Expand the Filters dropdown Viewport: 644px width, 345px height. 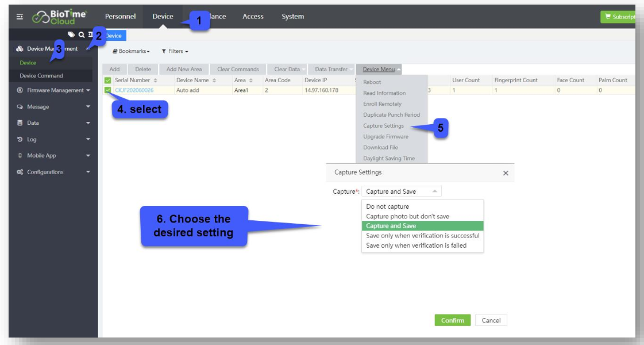point(175,51)
